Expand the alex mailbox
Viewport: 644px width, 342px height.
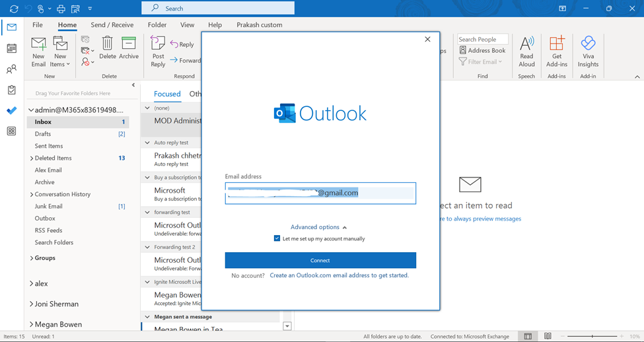click(32, 284)
